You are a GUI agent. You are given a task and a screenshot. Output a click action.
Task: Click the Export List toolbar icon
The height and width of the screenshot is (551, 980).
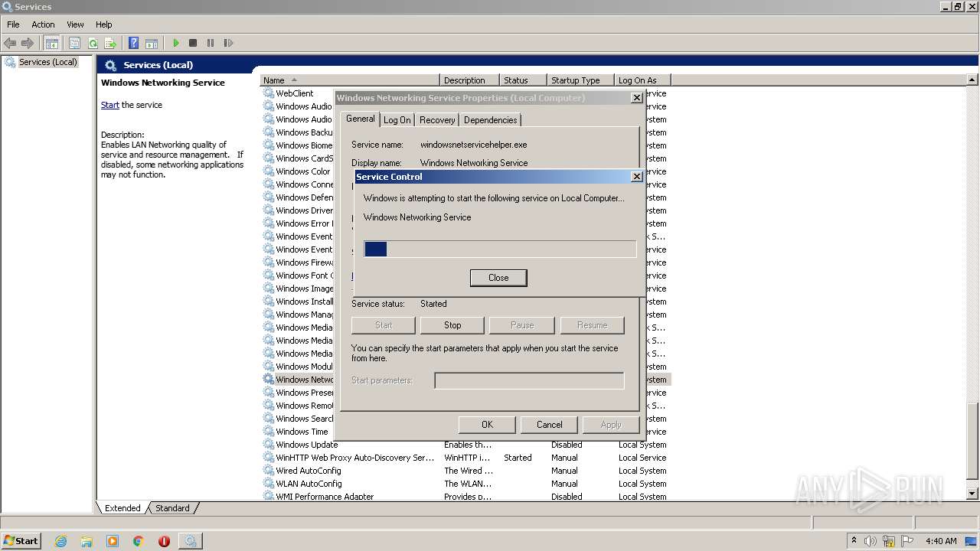pyautogui.click(x=110, y=43)
